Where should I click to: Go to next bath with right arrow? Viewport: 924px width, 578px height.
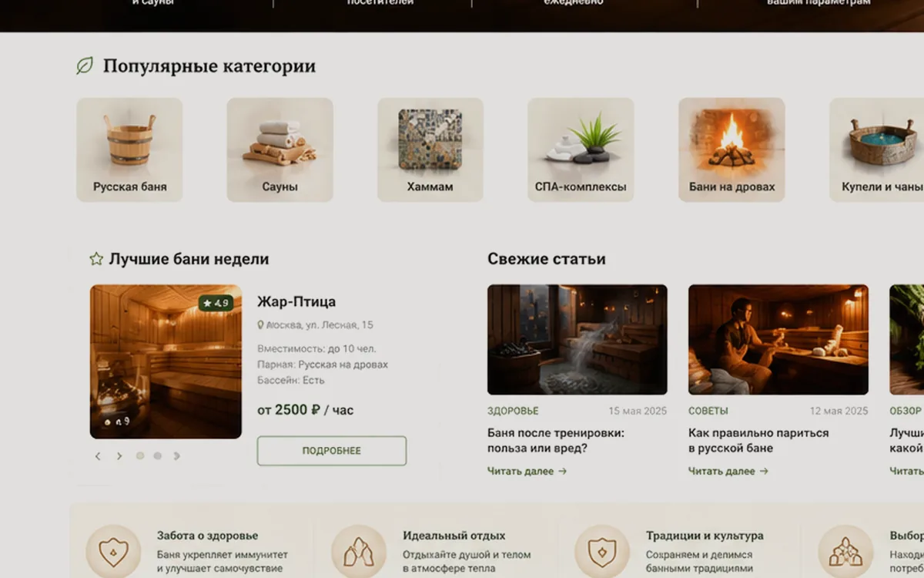point(119,456)
